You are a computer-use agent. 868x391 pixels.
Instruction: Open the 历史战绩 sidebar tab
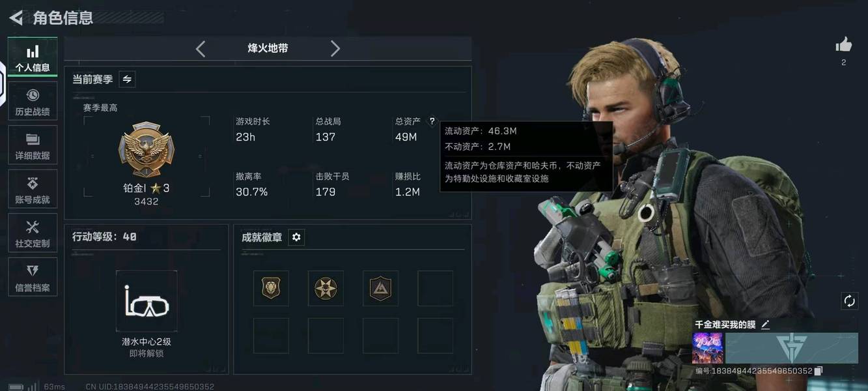pyautogui.click(x=33, y=102)
